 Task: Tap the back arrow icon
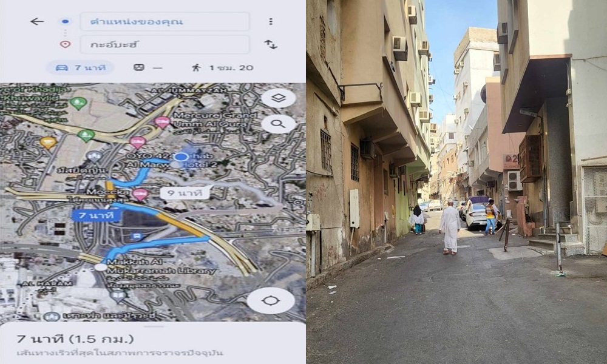pyautogui.click(x=37, y=21)
